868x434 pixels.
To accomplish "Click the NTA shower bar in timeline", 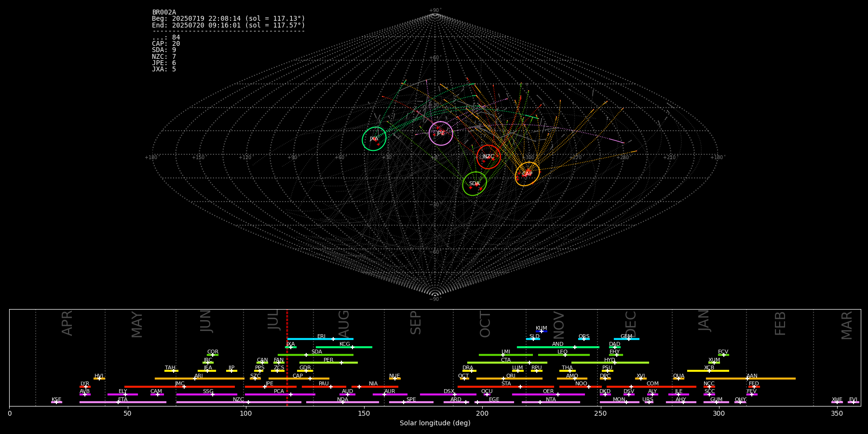I will click(x=551, y=402).
